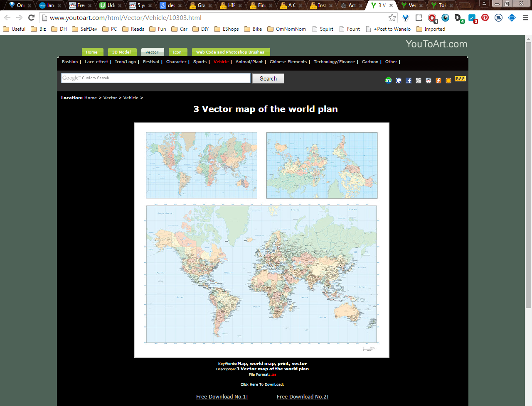
Task: Select the Vector navigation toggle
Action: [x=152, y=52]
